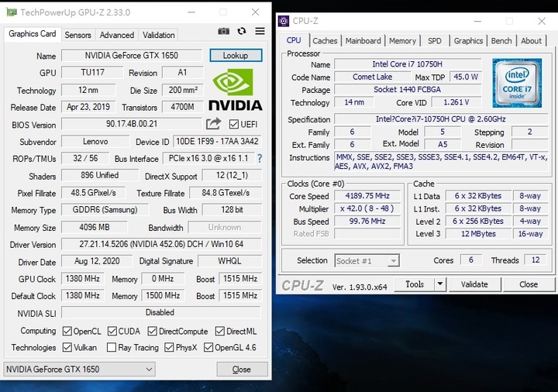The height and width of the screenshot is (392, 558).
Task: Click Bus Interface field PCIe x16 3.0
Action: [x=208, y=158]
